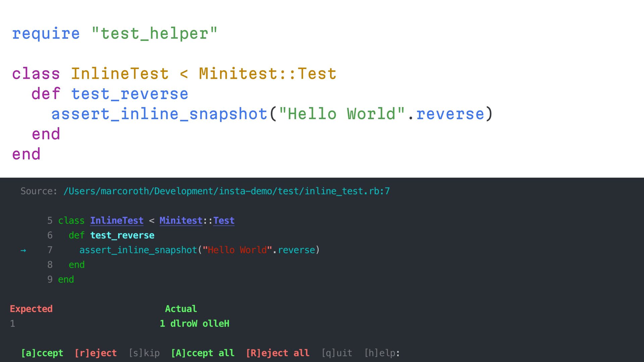Screen dimensions: 644x362
Task: Click the "test_helper" string in top code
Action: (x=154, y=34)
